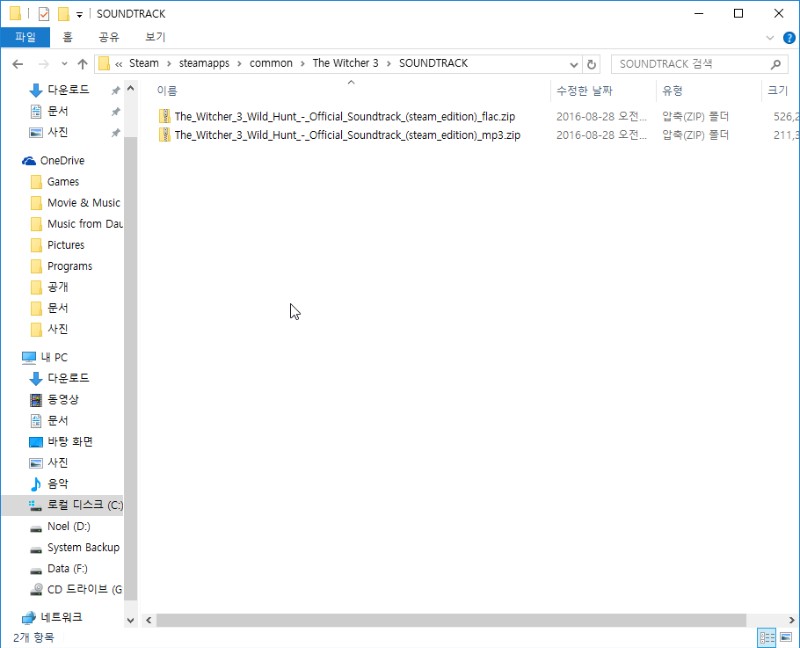Switch to the 보기 ribbon tab
Image resolution: width=800 pixels, height=648 pixels.
(155, 37)
